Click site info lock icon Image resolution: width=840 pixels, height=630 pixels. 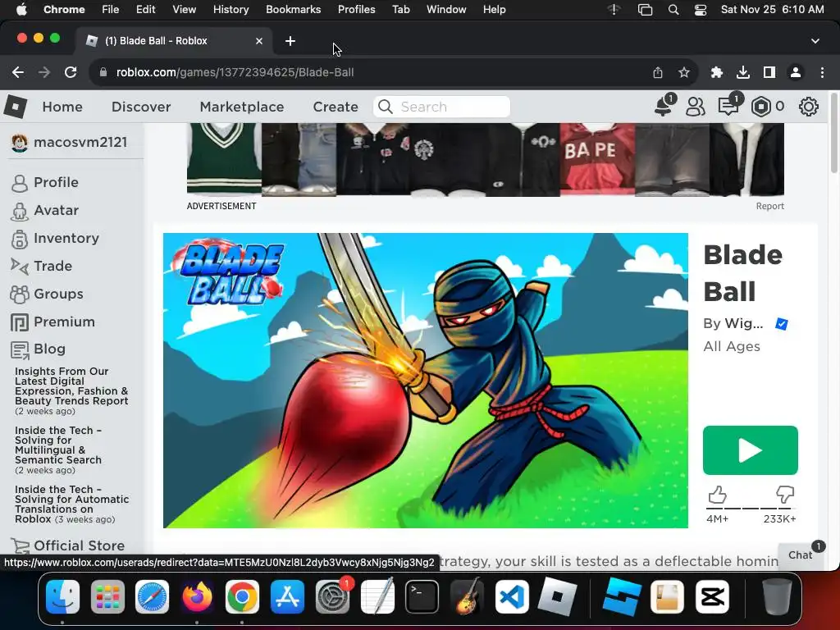[103, 72]
